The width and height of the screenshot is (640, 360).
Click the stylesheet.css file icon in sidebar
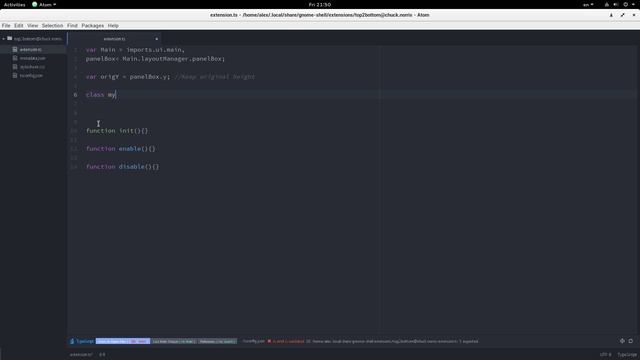15,67
